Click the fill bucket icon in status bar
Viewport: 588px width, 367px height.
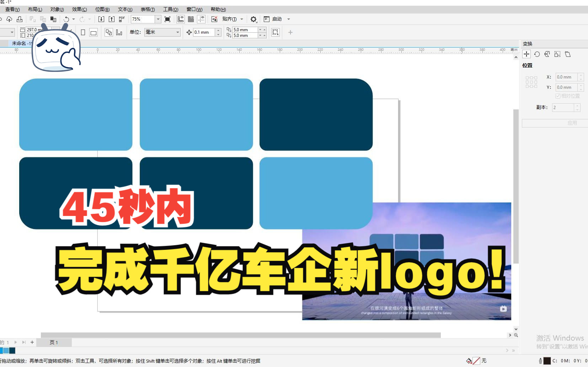click(x=469, y=361)
